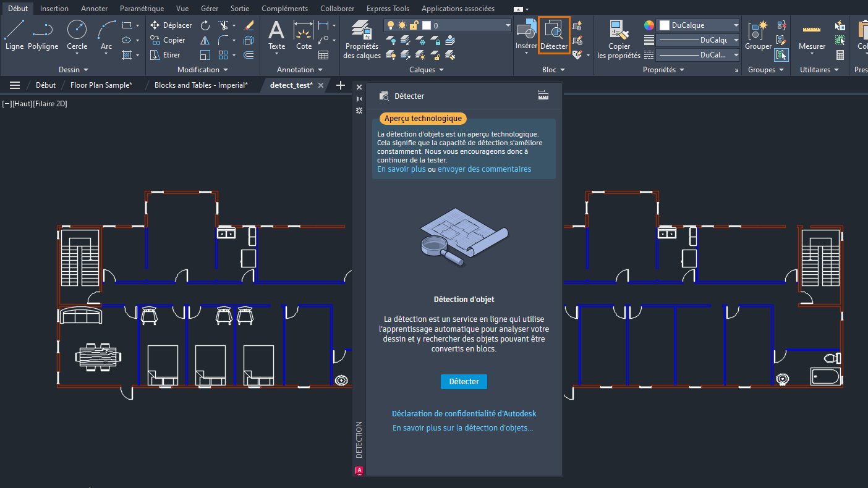This screenshot has height=488, width=868.
Task: Use the Etirer stretch tool
Action: pos(166,55)
